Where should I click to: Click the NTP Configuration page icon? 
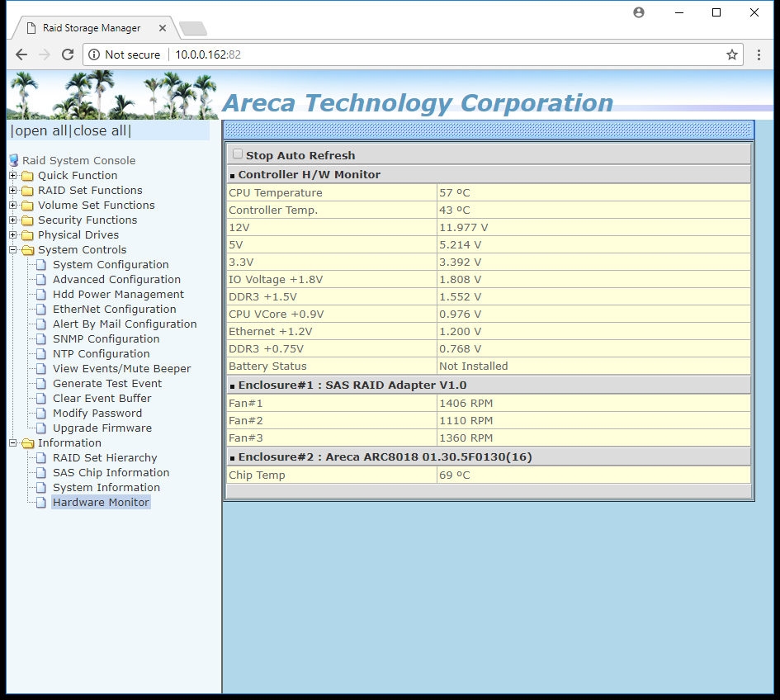coord(41,354)
